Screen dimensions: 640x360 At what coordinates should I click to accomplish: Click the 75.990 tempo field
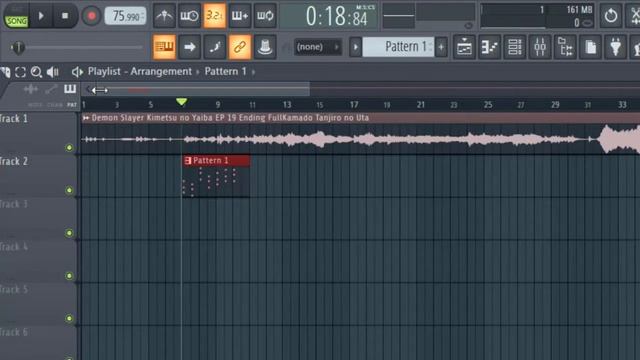(x=125, y=16)
